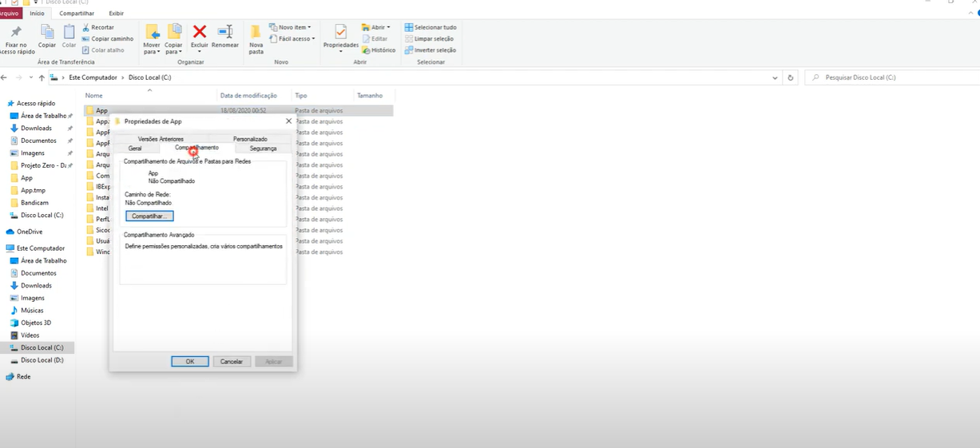Click Recortar scissors icon
980x448 pixels.
click(85, 27)
